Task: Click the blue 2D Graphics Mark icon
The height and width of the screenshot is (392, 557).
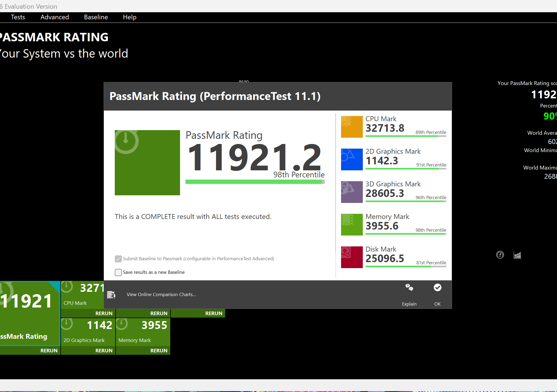Action: pos(352,159)
